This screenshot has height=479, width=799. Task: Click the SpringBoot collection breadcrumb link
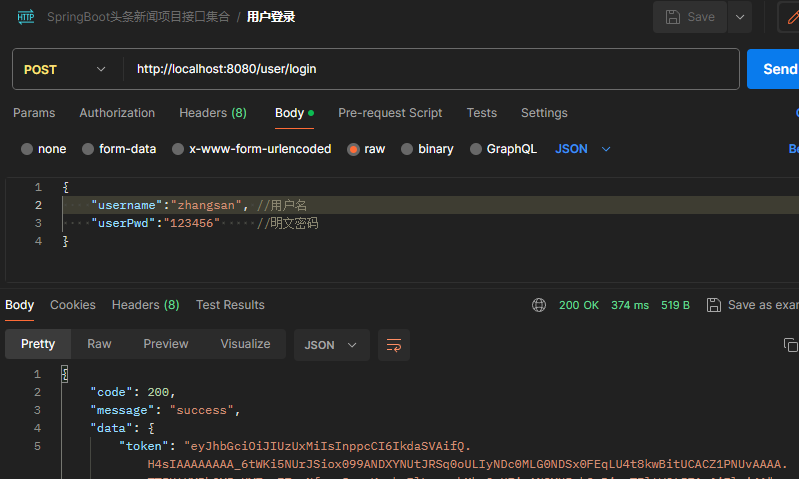[138, 17]
